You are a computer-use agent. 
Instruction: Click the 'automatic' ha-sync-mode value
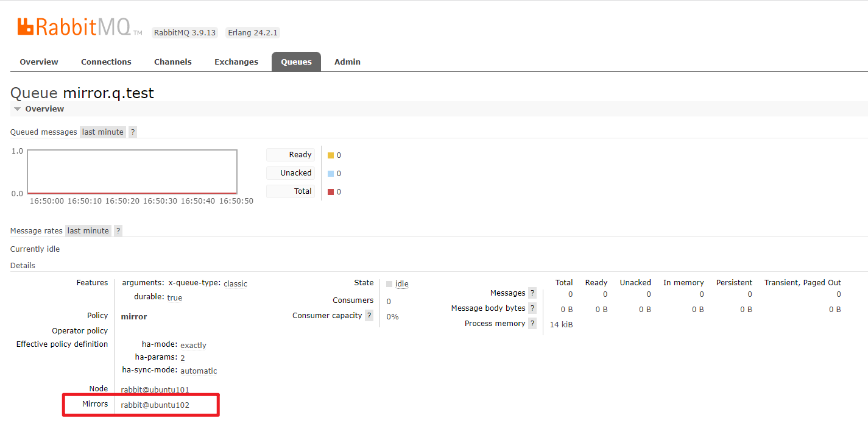coord(199,371)
